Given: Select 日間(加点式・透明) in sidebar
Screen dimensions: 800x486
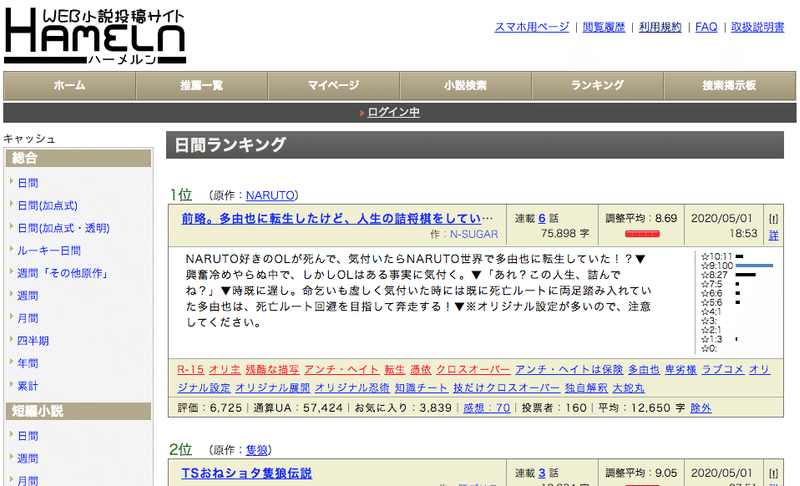Looking at the screenshot, I should [64, 228].
